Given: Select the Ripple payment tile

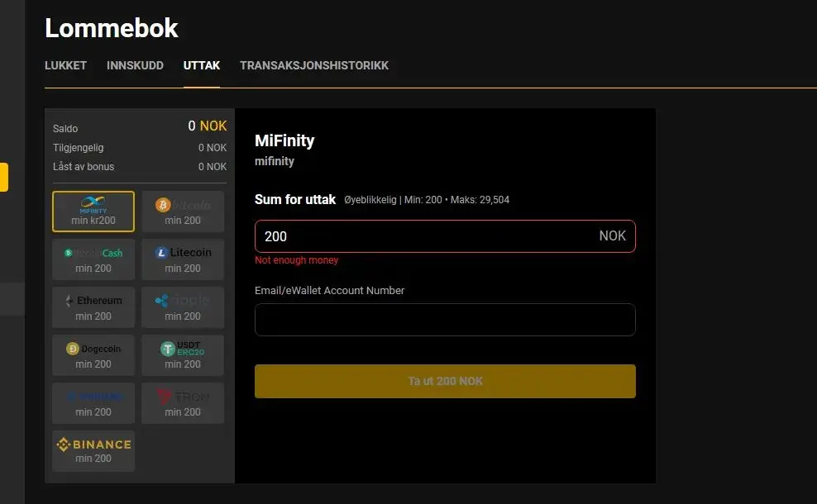Looking at the screenshot, I should click(183, 307).
